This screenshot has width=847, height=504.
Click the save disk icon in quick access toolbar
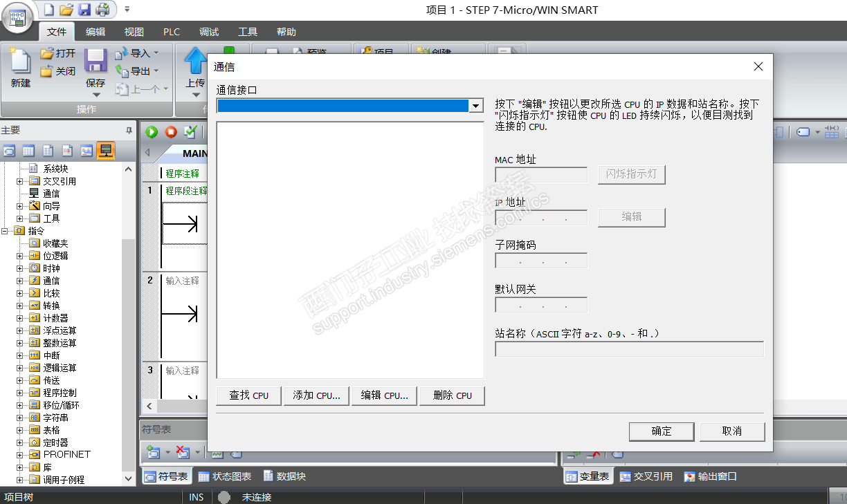[x=84, y=10]
